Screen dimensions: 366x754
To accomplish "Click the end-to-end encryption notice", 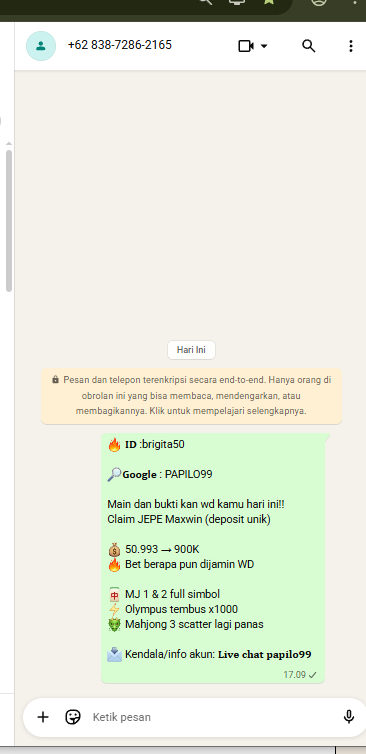I will coord(191,396).
